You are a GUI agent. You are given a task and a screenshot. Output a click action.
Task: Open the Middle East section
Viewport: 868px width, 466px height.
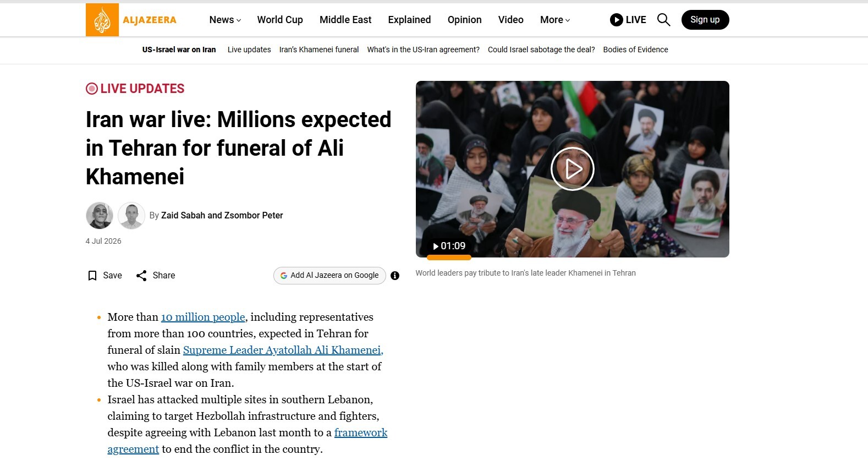click(x=345, y=20)
